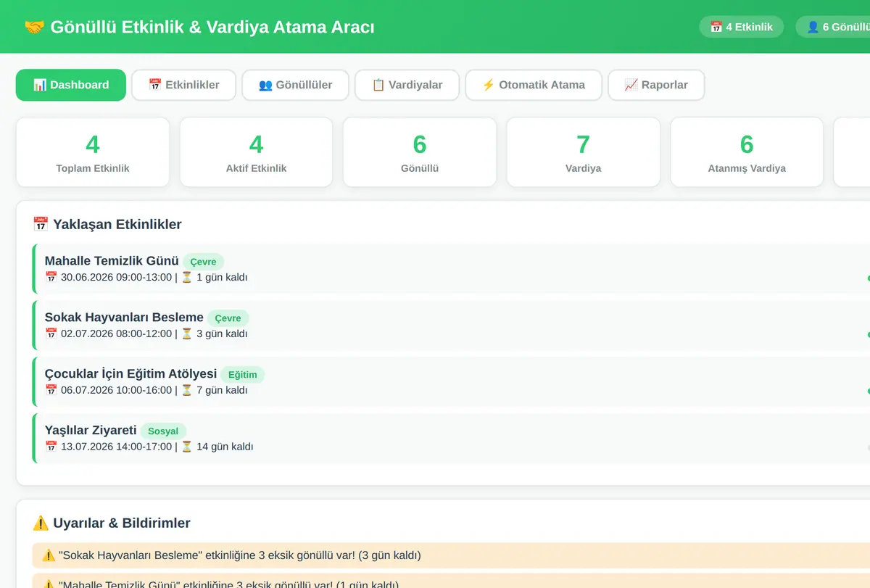The width and height of the screenshot is (870, 588).
Task: Click the hourglass icon before '1 gün kaldı'
Action: 187,277
